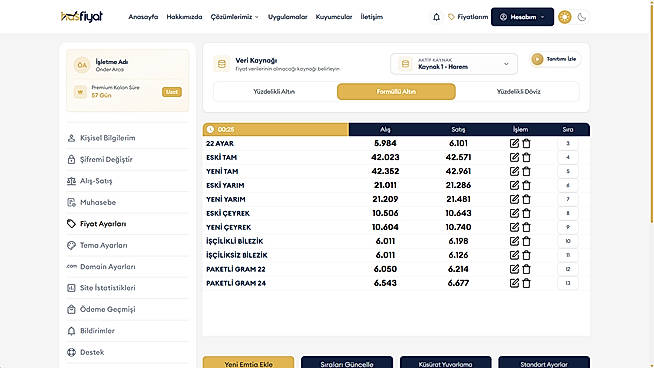Edit the ESKİ ÇEYREK row
Screen dimensions: 654x368
coord(514,213)
